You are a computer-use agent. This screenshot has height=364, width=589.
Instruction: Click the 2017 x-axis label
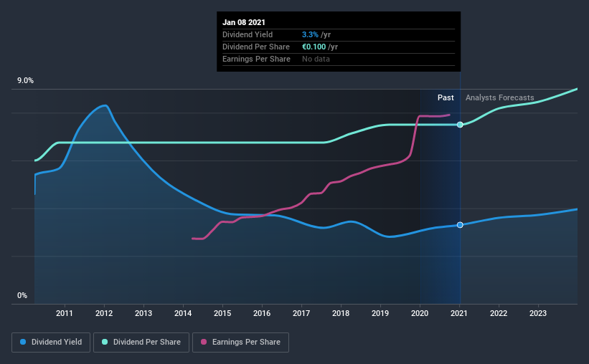click(301, 313)
